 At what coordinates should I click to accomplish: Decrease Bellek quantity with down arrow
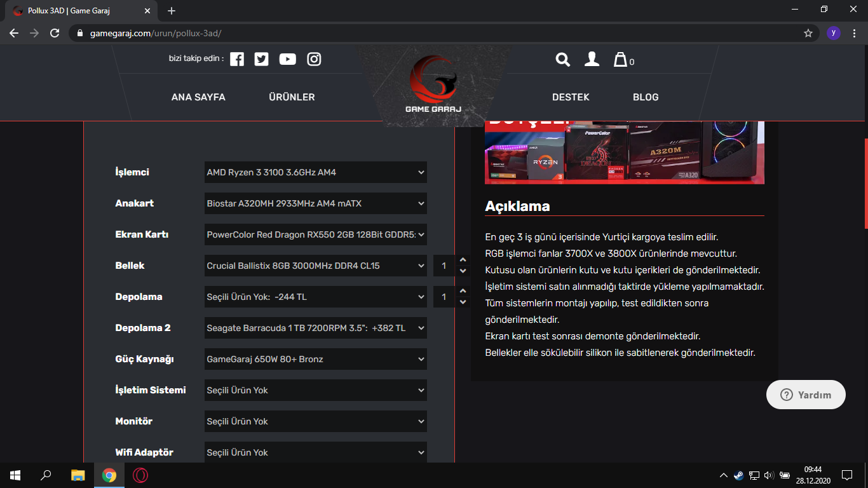[462, 271]
